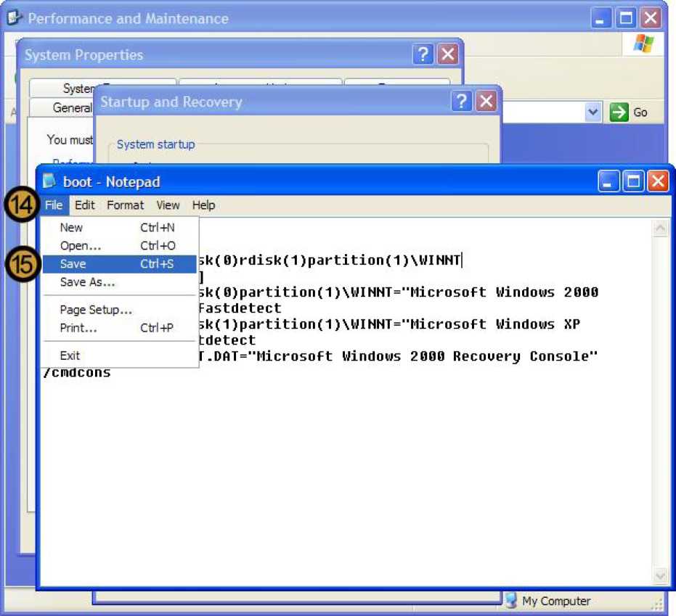The width and height of the screenshot is (676, 616).
Task: Click the Notepad scrollbar down arrow
Action: pyautogui.click(x=660, y=576)
